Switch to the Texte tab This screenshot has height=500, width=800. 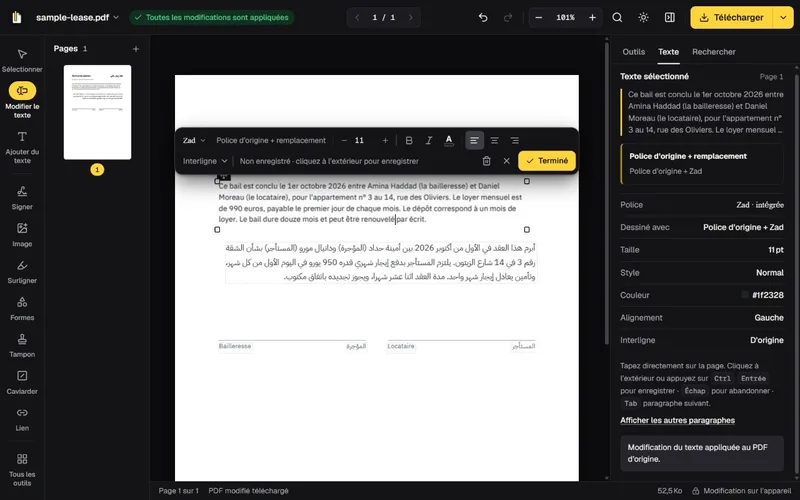(x=668, y=52)
